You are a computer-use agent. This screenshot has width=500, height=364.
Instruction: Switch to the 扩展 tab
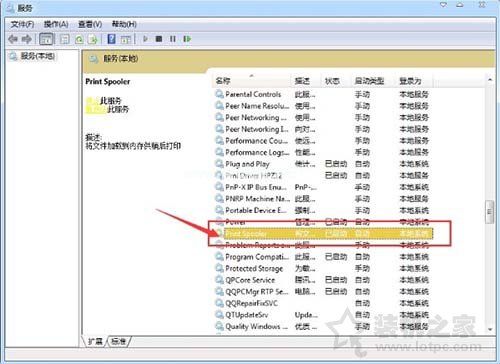95,341
